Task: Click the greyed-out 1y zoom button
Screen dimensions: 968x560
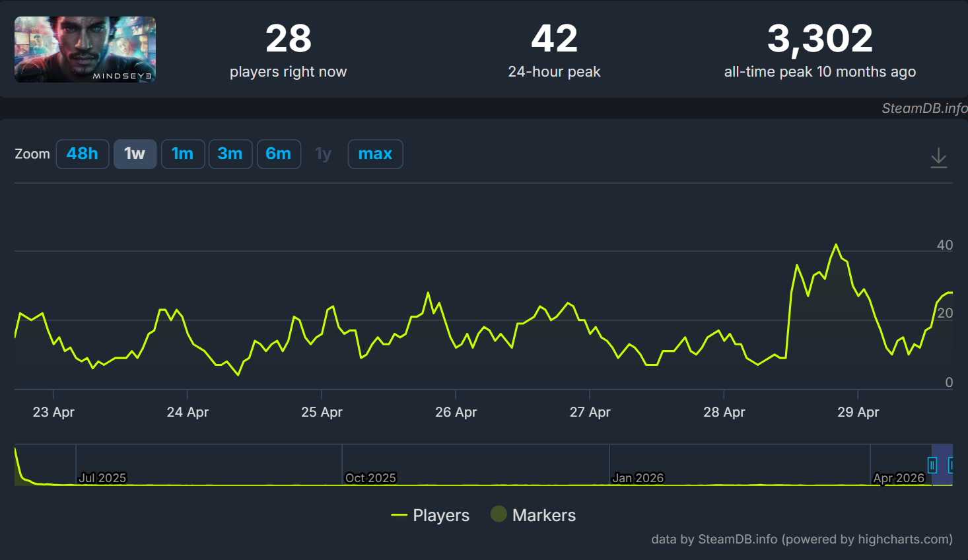Action: click(323, 154)
